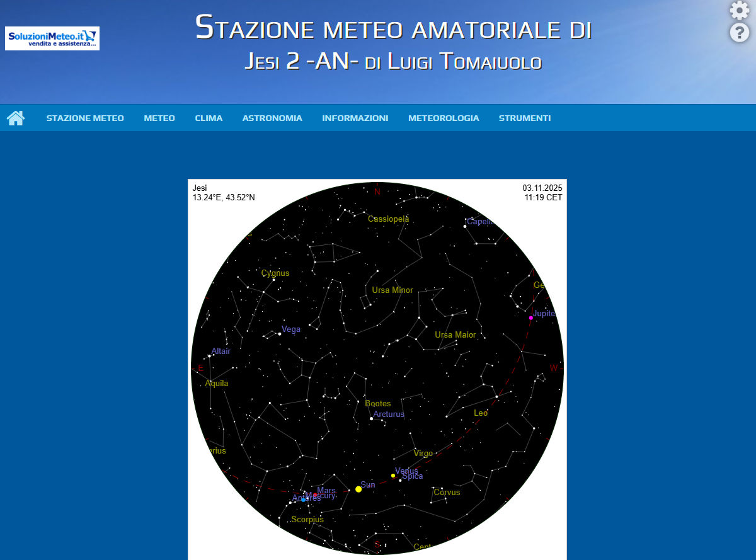Click the date and time label on map
The height and width of the screenshot is (560, 756).
(x=542, y=193)
